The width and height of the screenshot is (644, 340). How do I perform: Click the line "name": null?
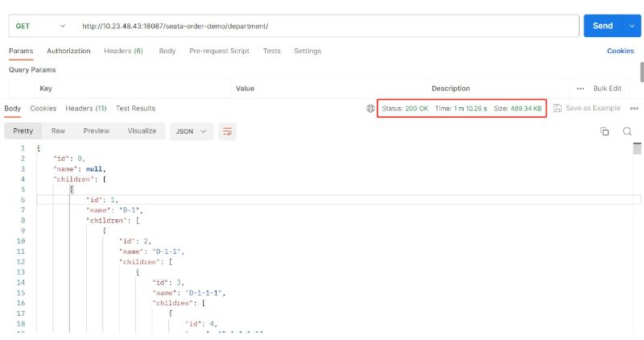point(80,169)
